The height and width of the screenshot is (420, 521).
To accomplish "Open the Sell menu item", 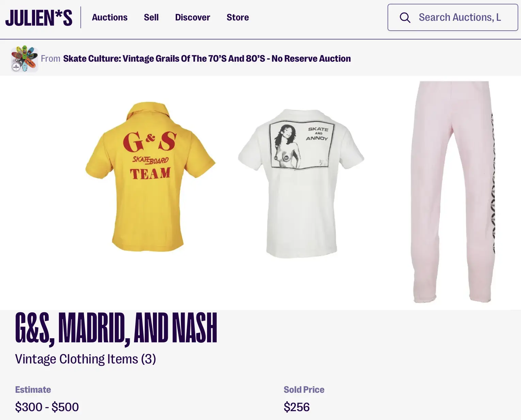I will (x=151, y=18).
